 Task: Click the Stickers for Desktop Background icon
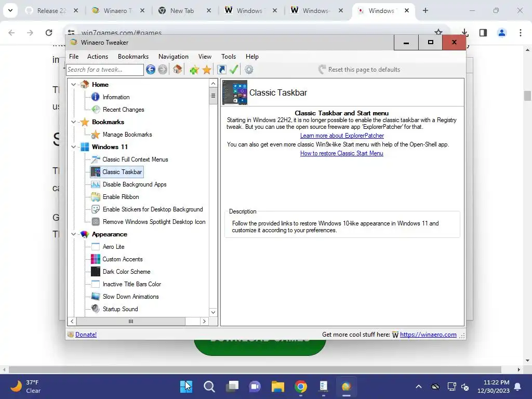tap(96, 209)
